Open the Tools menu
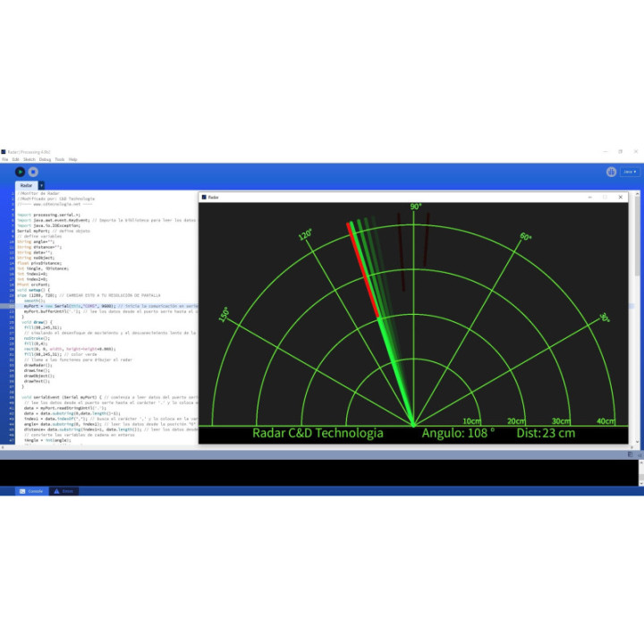Screen dimensions: 644x644 pyautogui.click(x=60, y=159)
